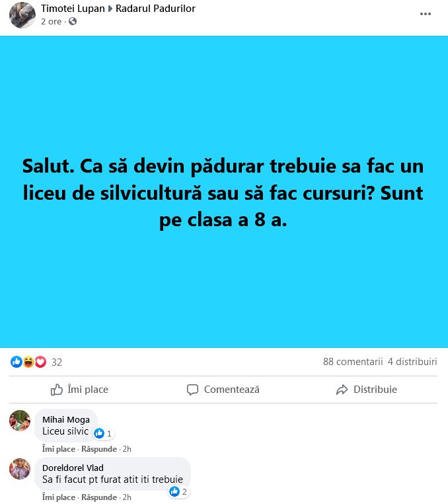Open the three-dot post options menu
Viewport: 448px width, 504px height.
pyautogui.click(x=425, y=14)
